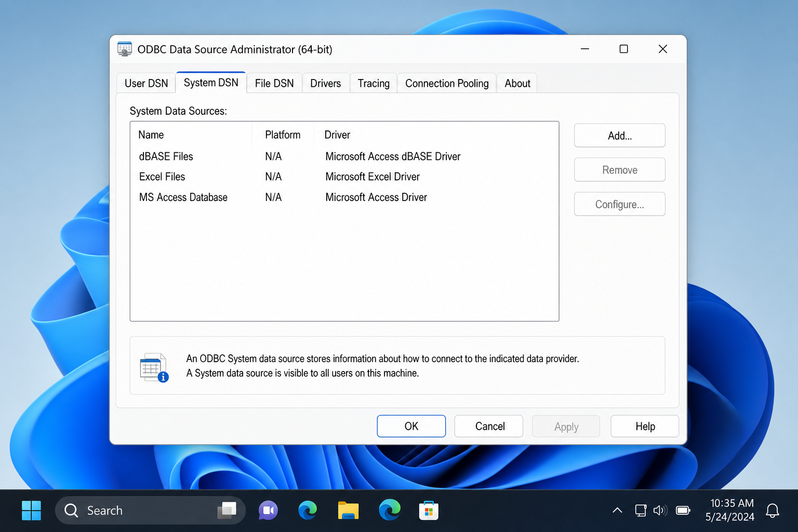Switch to the User DSN tab

[x=146, y=83]
